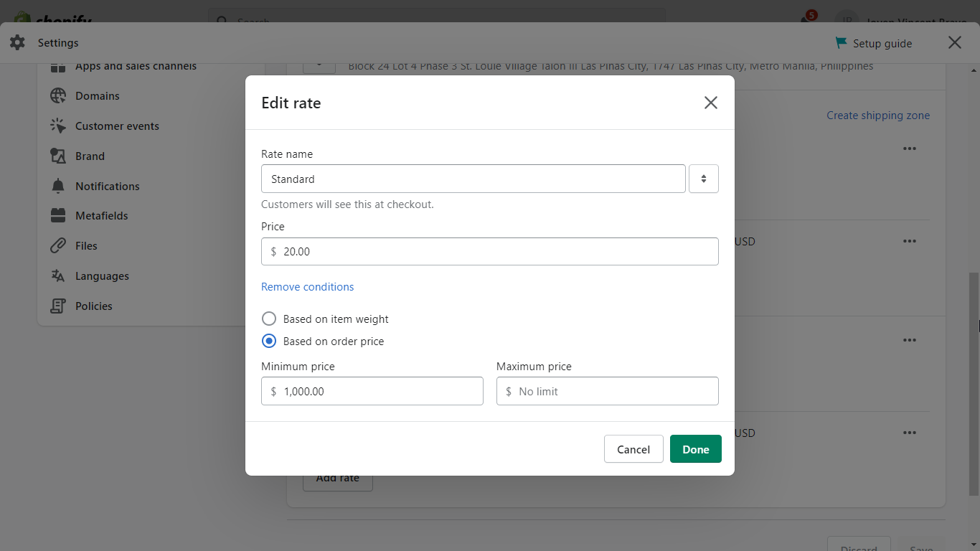
Task: Click the Notifications bell icon
Action: click(x=58, y=187)
